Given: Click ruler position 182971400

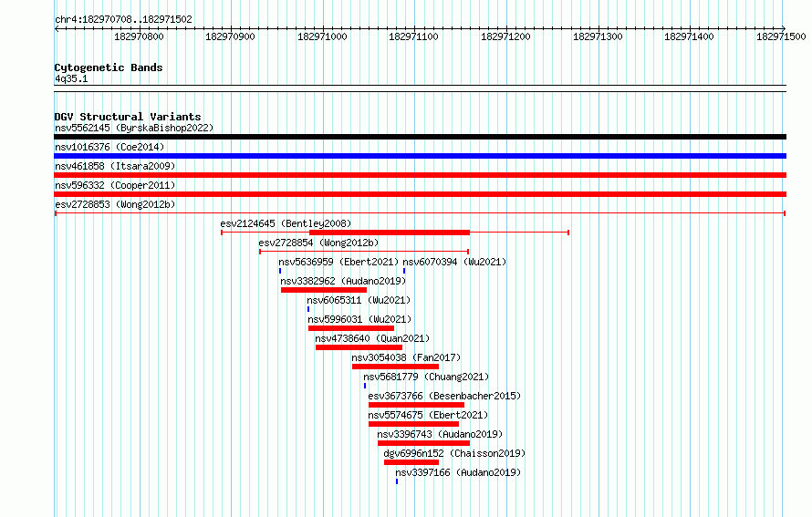Looking at the screenshot, I should point(689,36).
